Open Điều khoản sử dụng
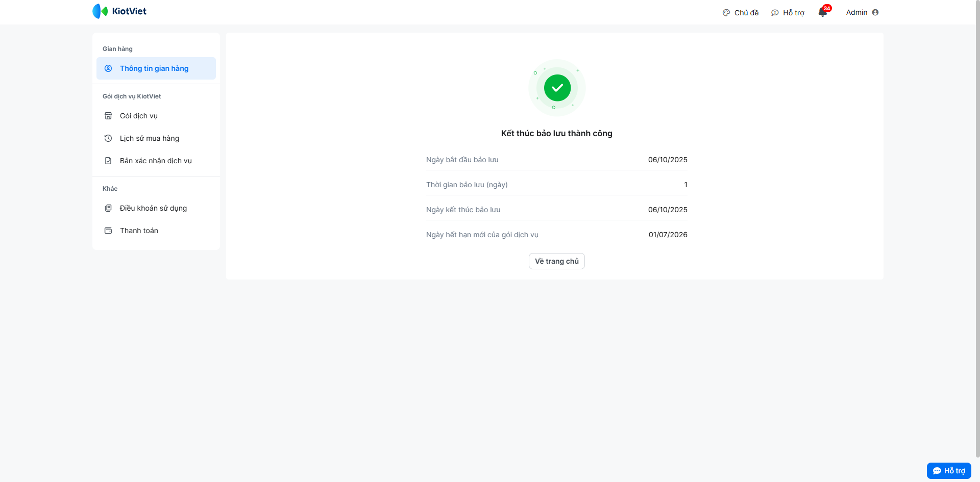This screenshot has width=980, height=482. [x=156, y=208]
